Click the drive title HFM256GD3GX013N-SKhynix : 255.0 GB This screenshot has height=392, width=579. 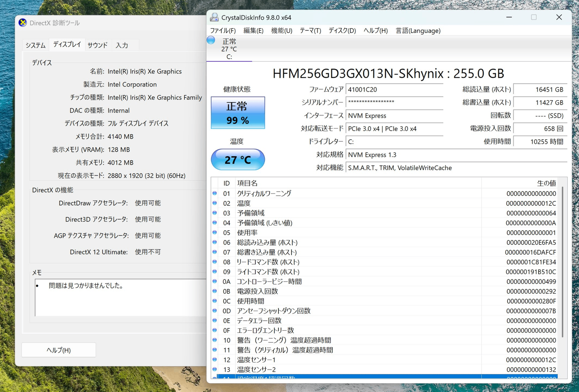click(388, 74)
